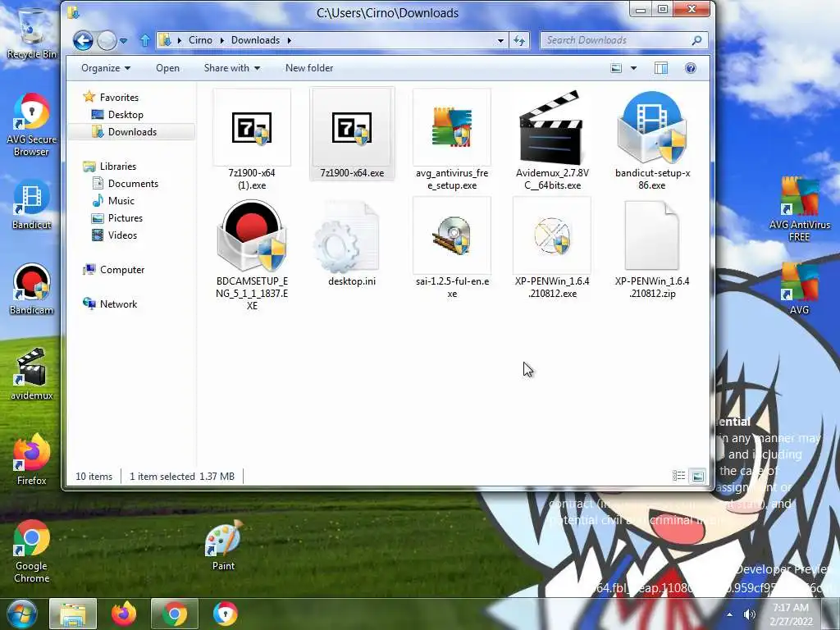Launch Firefox from the taskbar
Image resolution: width=840 pixels, height=630 pixels.
point(124,614)
